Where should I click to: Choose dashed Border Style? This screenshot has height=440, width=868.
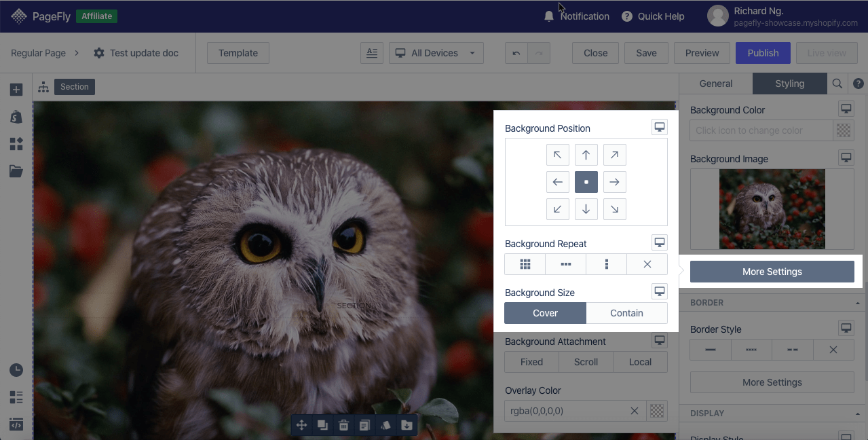(x=792, y=350)
